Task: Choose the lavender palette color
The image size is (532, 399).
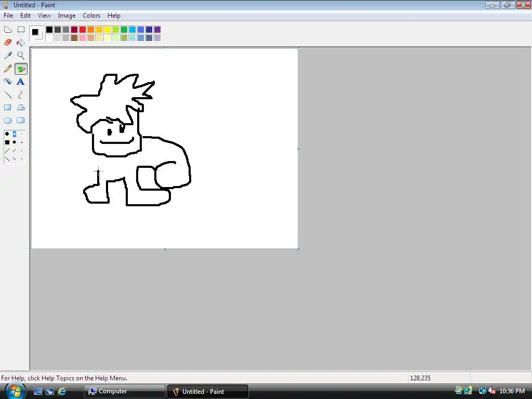Action: tap(157, 38)
